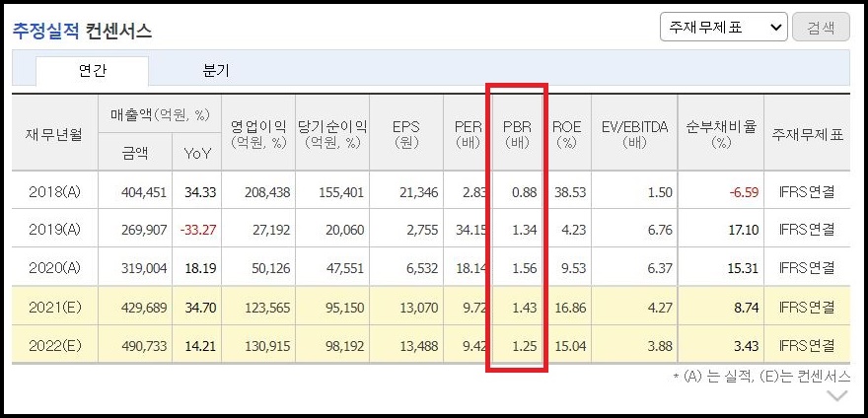
Task: Click ROE value 38.53
Action: click(x=570, y=192)
